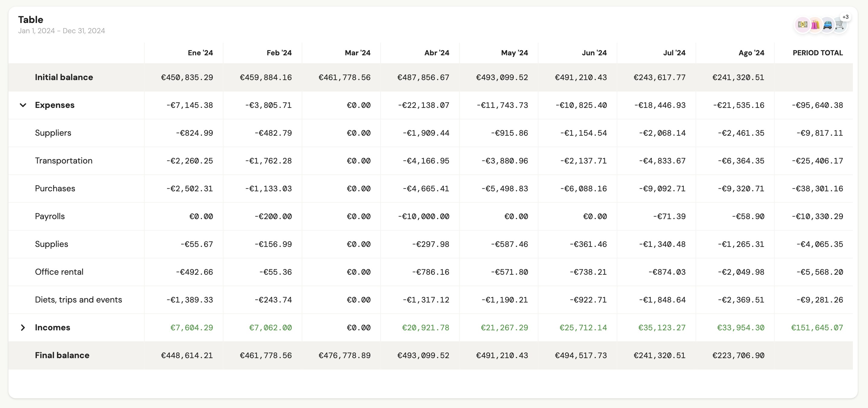Click the blue car category icon
Viewport: 868px width, 408px height.
(x=827, y=24)
